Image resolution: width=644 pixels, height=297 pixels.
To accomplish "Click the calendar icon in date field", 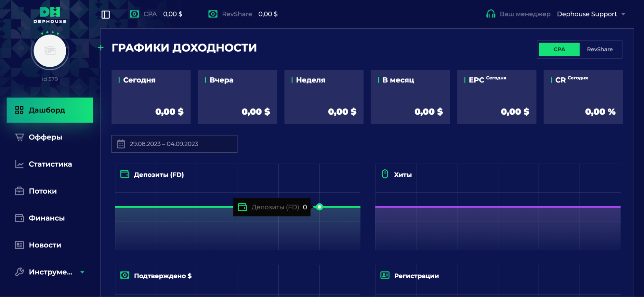I will [x=121, y=144].
